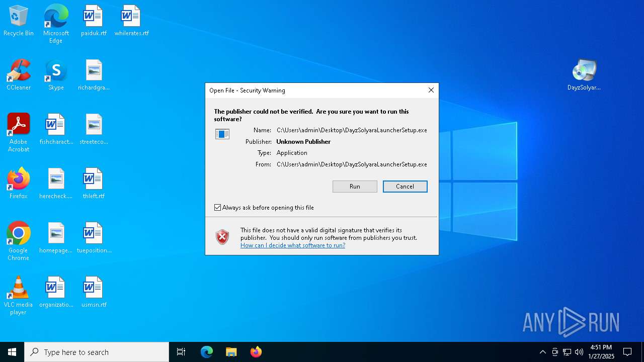
Task: Click the 'Application' type value
Action: pos(292,153)
